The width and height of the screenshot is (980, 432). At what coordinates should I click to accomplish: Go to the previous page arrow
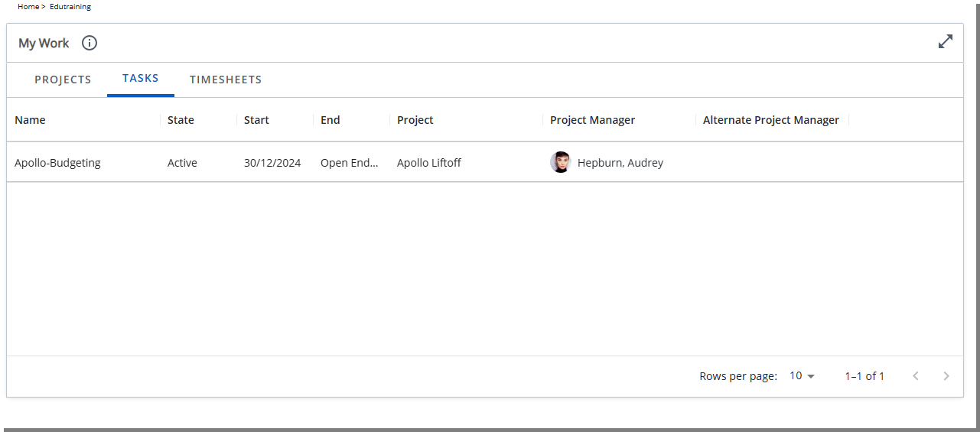[916, 376]
